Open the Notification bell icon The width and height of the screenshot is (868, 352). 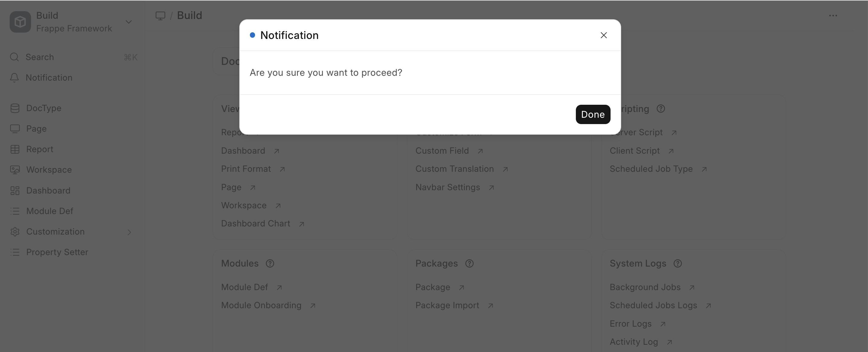pos(14,78)
